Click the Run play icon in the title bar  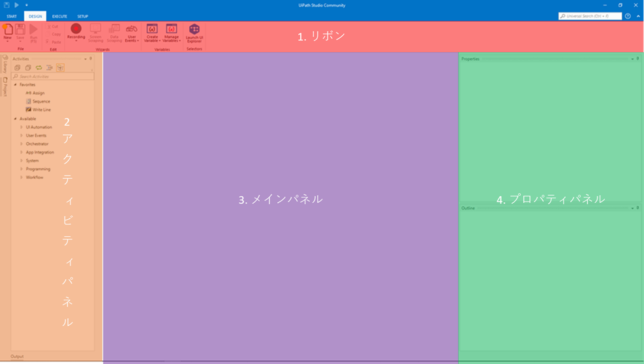pos(16,5)
